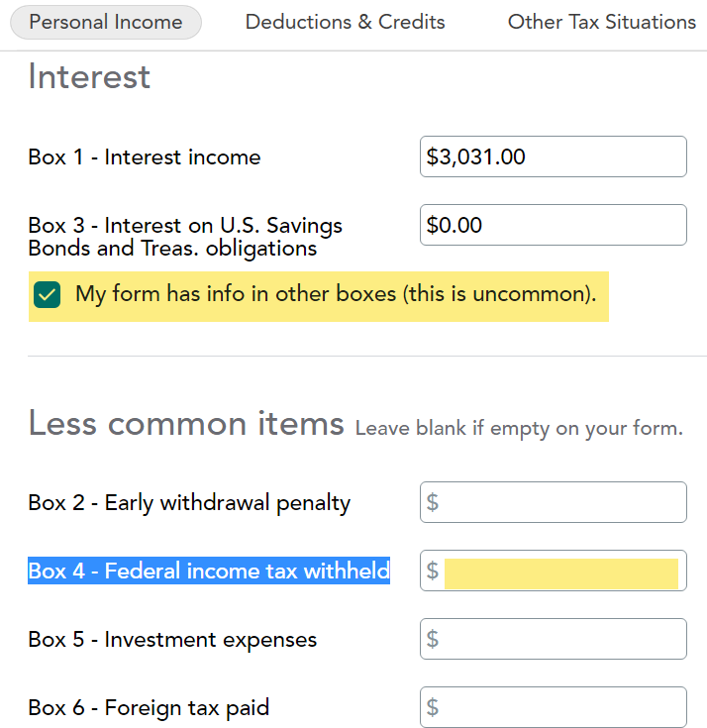Click Box 1 Interest income field
The width and height of the screenshot is (707, 728).
point(553,156)
